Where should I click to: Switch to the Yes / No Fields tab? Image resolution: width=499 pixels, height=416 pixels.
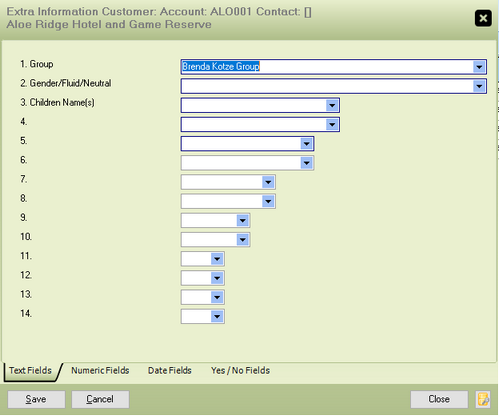coord(240,371)
